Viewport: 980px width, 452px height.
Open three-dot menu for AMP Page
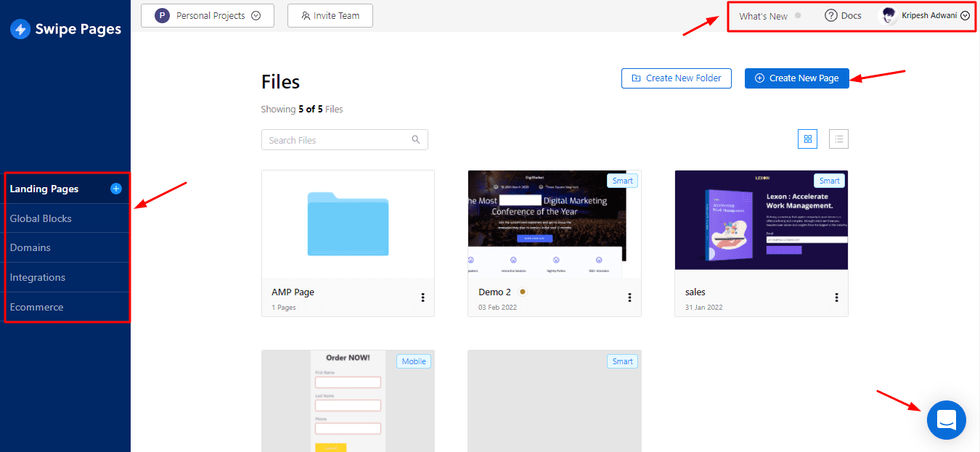tap(422, 297)
